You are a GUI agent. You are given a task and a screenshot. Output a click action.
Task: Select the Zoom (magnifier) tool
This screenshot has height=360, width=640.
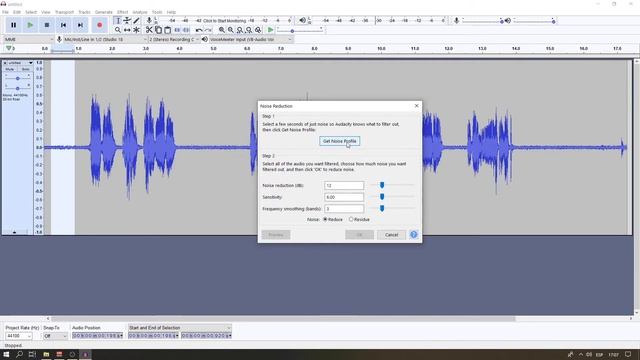coord(118,30)
